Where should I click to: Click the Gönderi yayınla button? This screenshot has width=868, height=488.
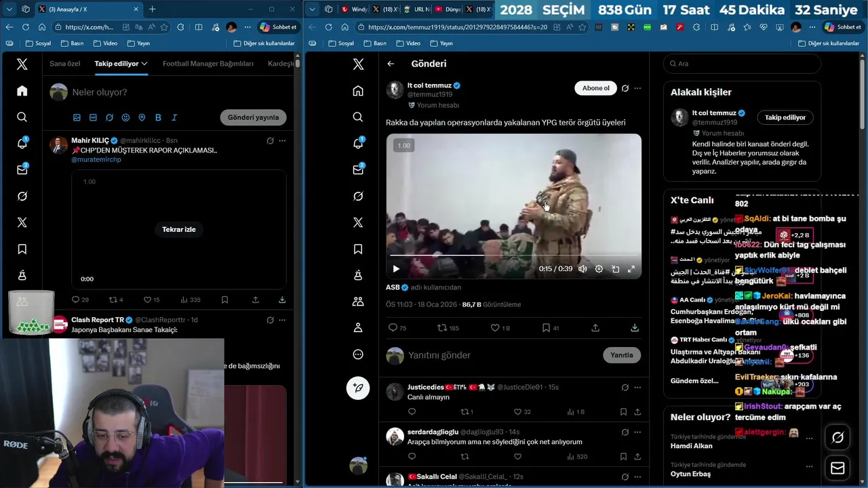coord(253,117)
